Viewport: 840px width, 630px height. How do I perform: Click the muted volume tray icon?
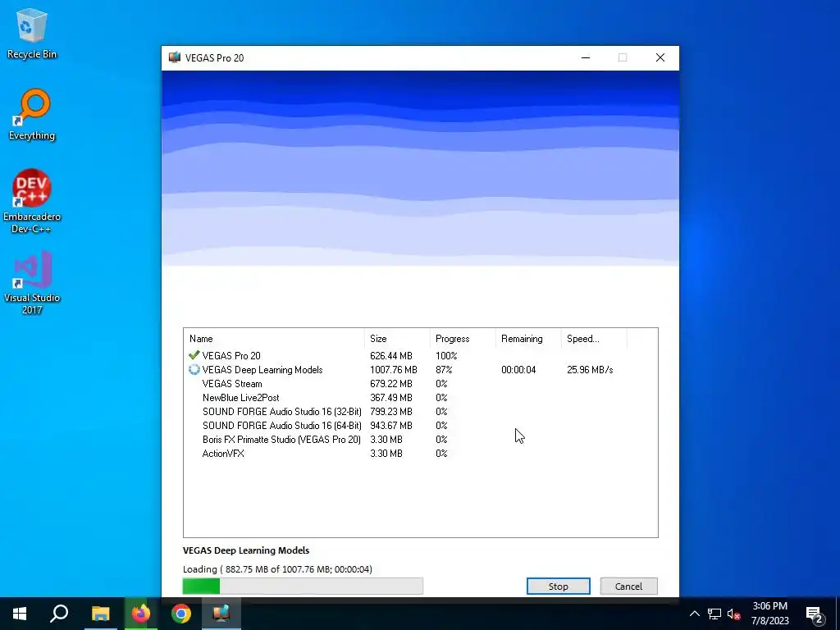(734, 614)
